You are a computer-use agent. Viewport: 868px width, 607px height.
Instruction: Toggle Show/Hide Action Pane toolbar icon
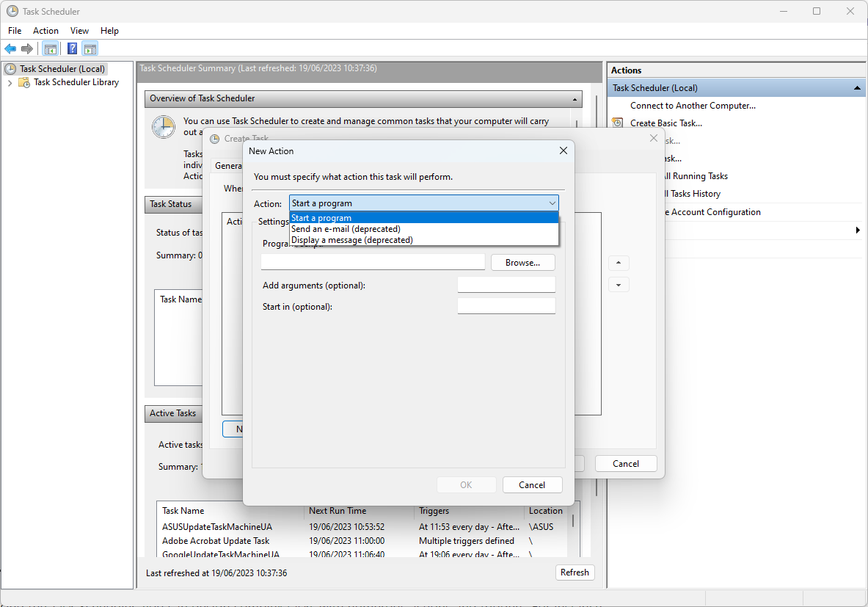90,49
